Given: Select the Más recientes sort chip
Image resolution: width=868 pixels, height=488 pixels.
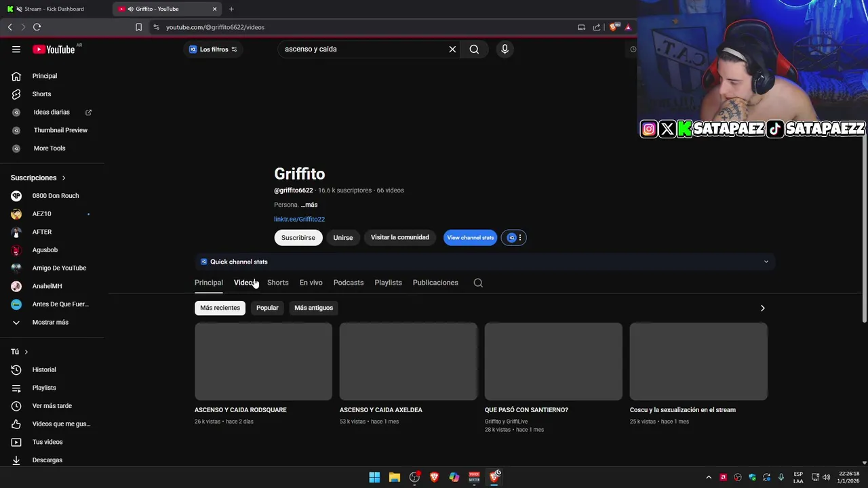Looking at the screenshot, I should tap(220, 308).
